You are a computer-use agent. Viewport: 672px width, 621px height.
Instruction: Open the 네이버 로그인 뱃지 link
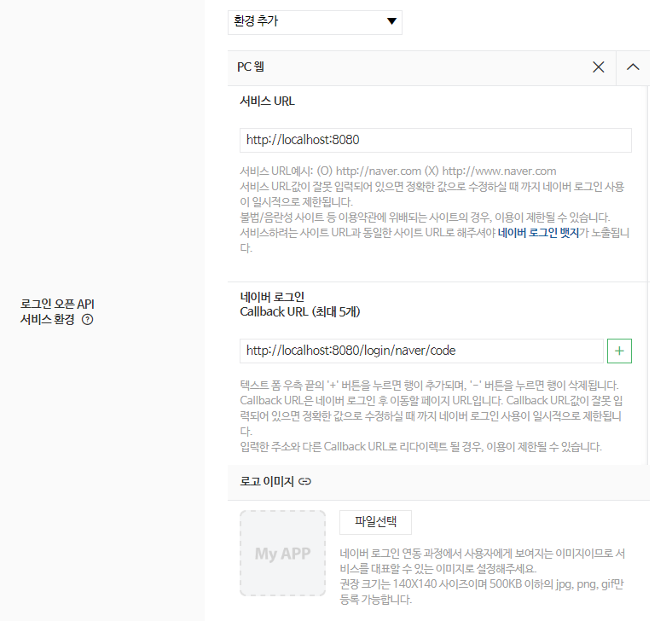(x=538, y=233)
